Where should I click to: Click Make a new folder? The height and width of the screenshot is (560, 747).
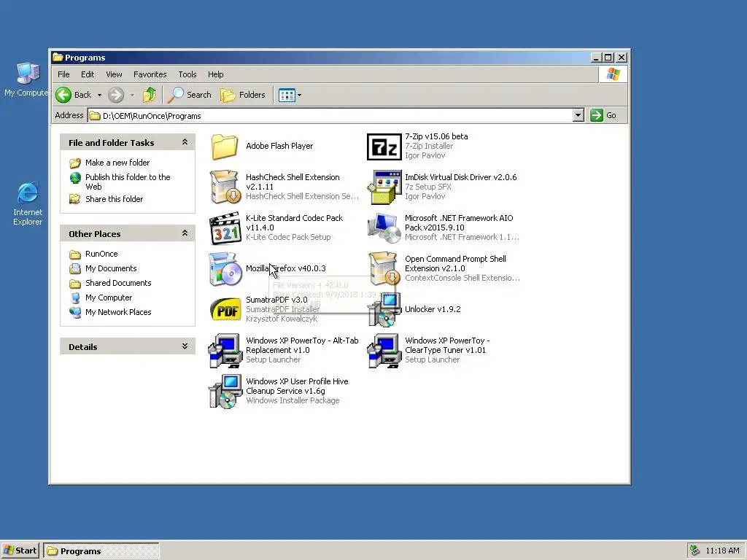click(x=117, y=163)
